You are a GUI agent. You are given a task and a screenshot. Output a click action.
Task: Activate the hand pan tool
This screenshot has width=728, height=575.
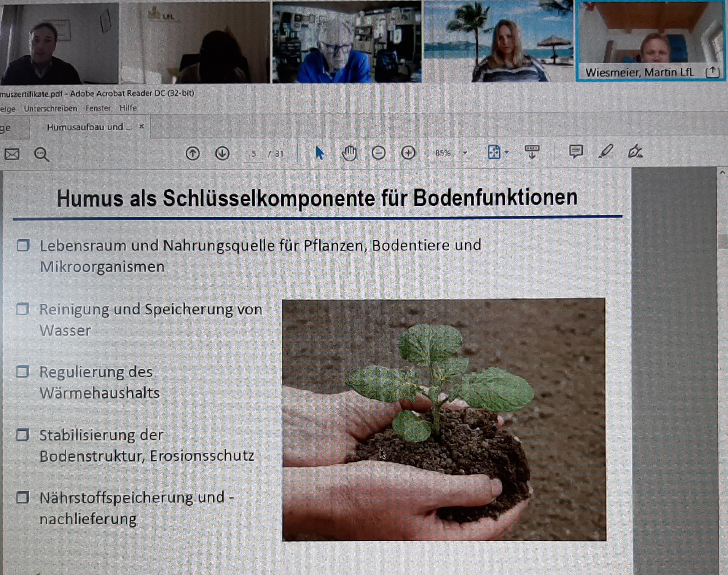pyautogui.click(x=349, y=154)
